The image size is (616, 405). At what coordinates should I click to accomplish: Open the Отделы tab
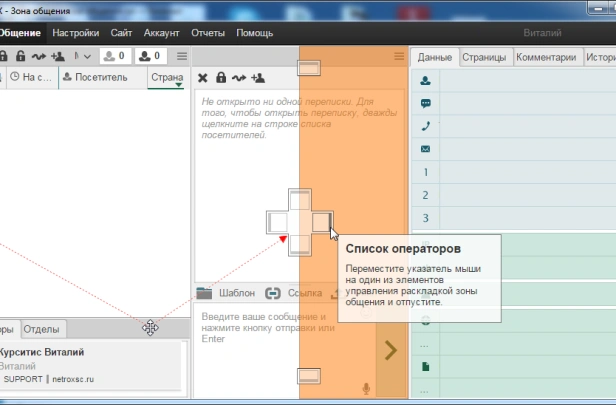tap(42, 329)
